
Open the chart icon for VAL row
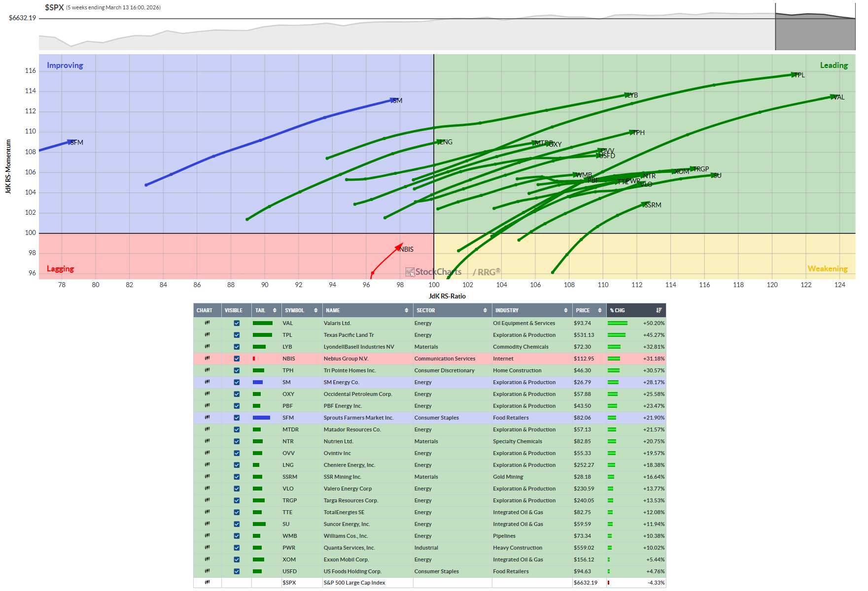(x=208, y=323)
